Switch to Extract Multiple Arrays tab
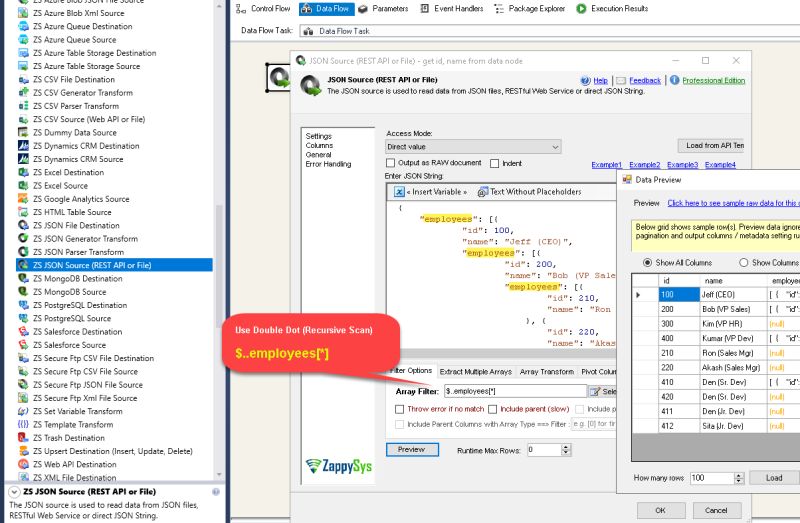The height and width of the screenshot is (523, 800). (476, 371)
